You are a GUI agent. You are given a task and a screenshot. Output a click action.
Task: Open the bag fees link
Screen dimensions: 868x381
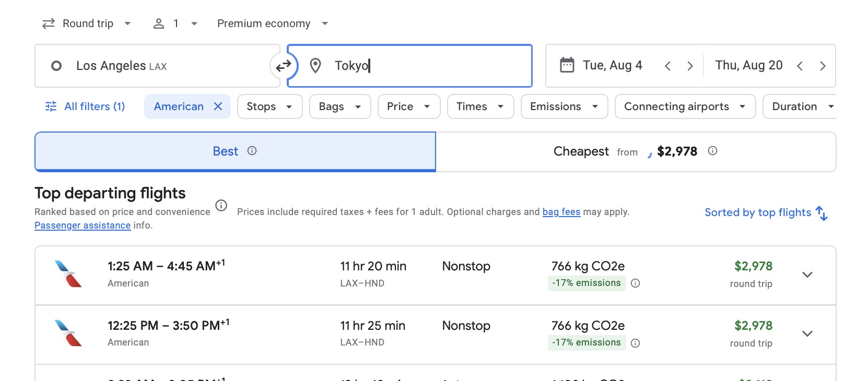tap(561, 212)
